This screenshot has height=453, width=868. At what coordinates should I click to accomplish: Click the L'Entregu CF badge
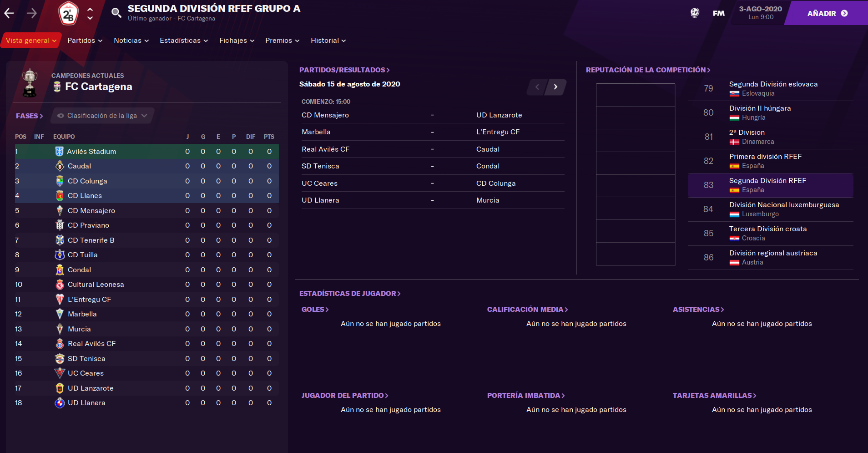point(60,300)
